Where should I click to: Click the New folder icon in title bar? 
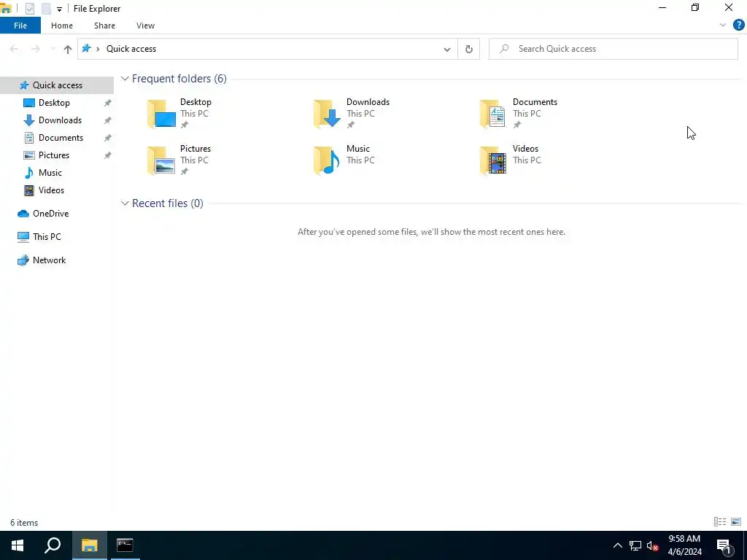coord(46,9)
